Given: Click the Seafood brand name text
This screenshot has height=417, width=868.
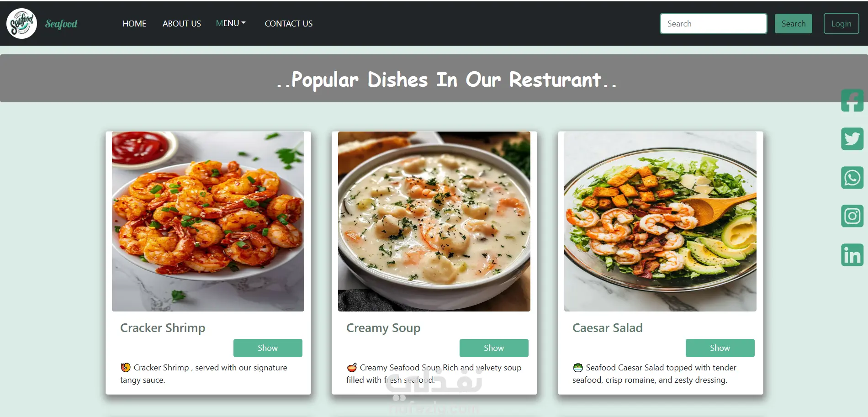Looking at the screenshot, I should [x=61, y=24].
